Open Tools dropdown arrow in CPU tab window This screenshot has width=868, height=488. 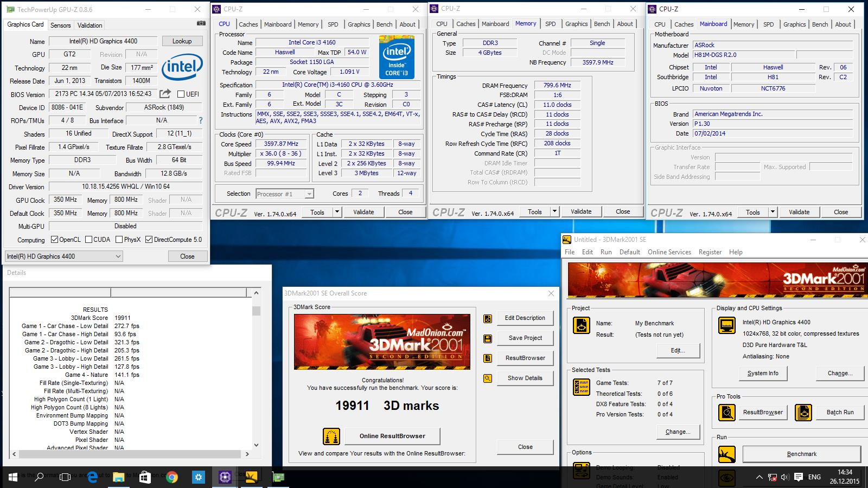[x=337, y=212]
